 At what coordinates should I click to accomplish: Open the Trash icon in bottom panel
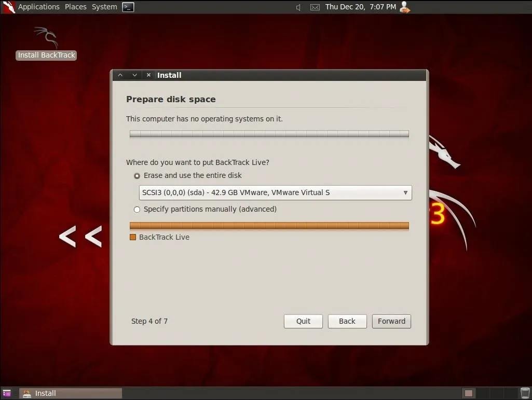coord(525,393)
